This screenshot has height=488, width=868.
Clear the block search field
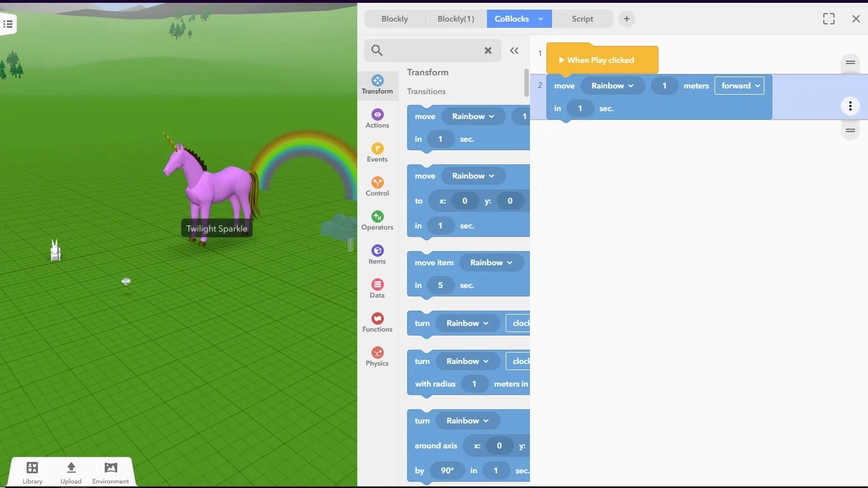[x=488, y=50]
